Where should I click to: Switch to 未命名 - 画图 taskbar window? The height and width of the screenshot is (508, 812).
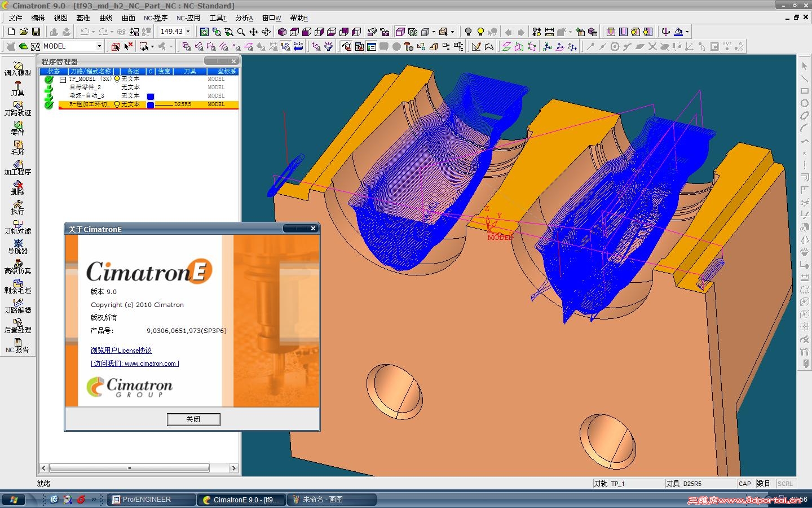[x=332, y=500]
